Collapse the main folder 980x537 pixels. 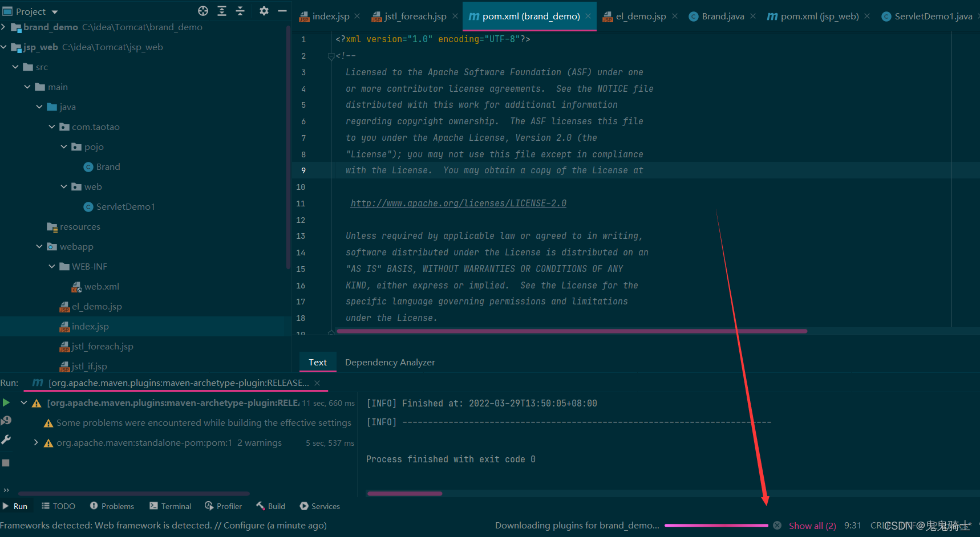pos(27,87)
